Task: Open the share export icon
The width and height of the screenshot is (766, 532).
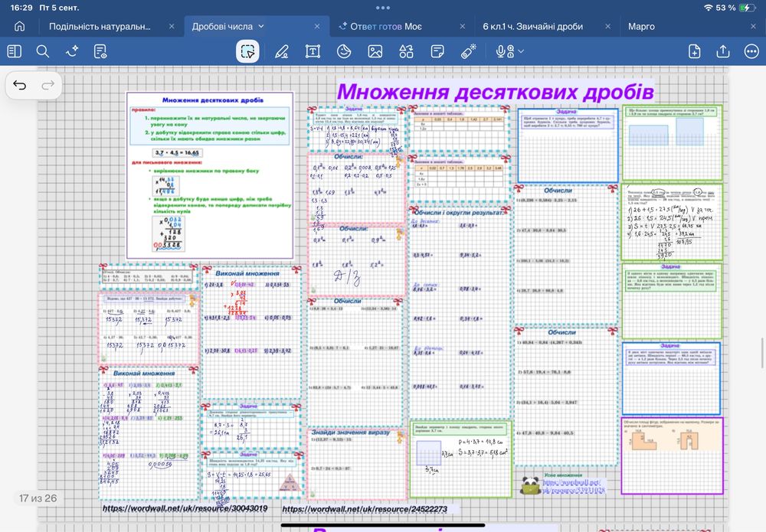Action: pyautogui.click(x=723, y=51)
